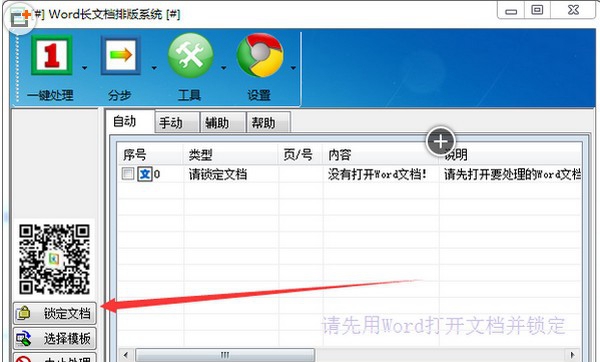Click the 页/号 column header
This screenshot has height=362, width=600.
click(x=301, y=155)
